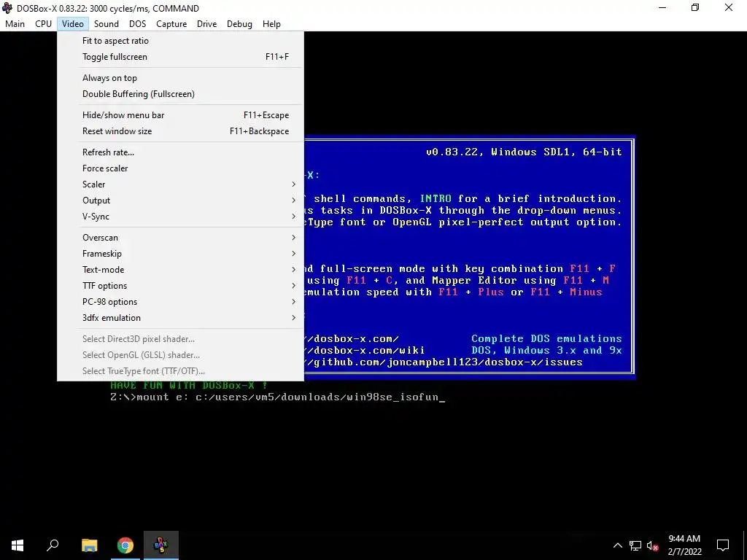Viewport: 747px width, 560px height.
Task: Expand the Output submenu
Action: click(180, 201)
